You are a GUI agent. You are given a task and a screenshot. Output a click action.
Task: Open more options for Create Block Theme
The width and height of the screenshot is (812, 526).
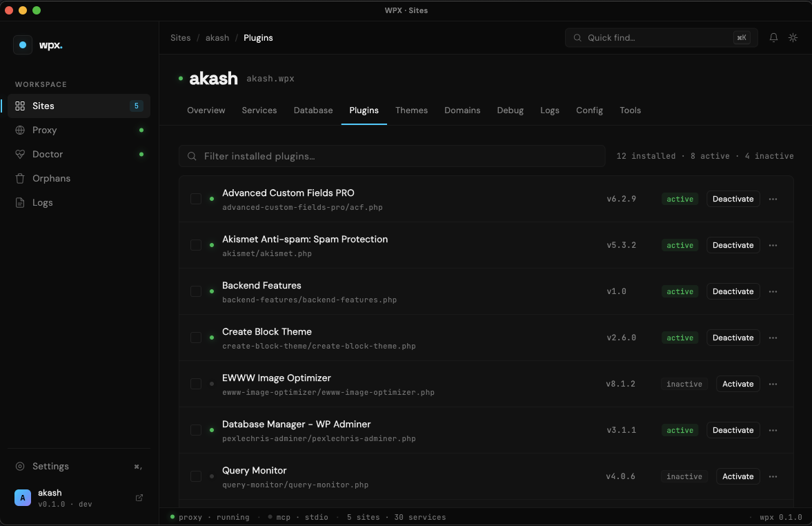tap(773, 338)
